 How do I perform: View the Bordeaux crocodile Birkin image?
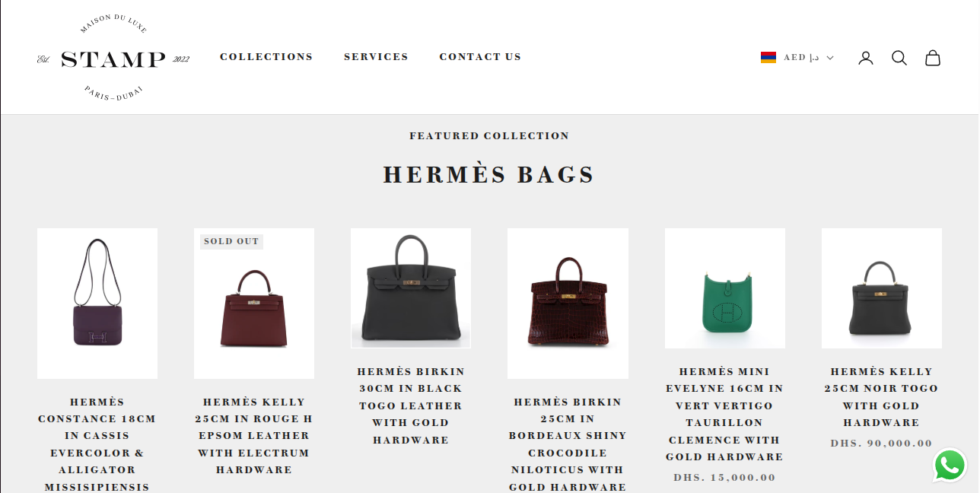[568, 304]
